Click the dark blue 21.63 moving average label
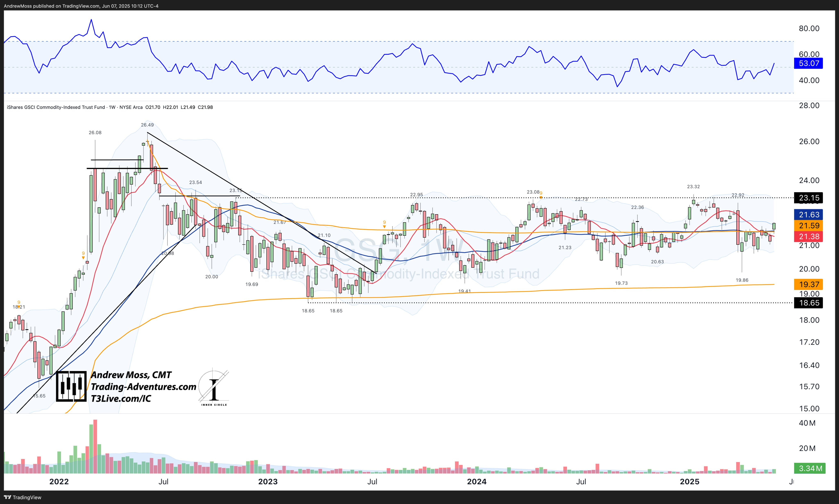The width and height of the screenshot is (839, 504). tap(808, 214)
